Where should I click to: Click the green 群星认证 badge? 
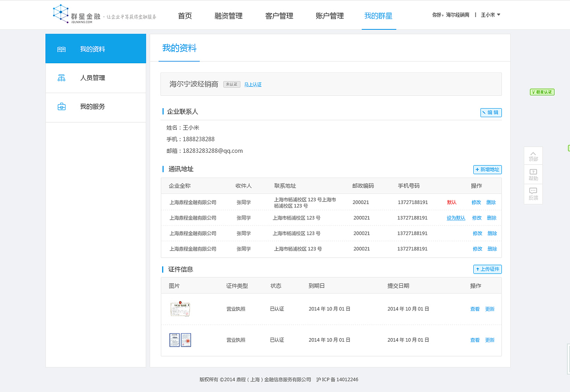542,92
